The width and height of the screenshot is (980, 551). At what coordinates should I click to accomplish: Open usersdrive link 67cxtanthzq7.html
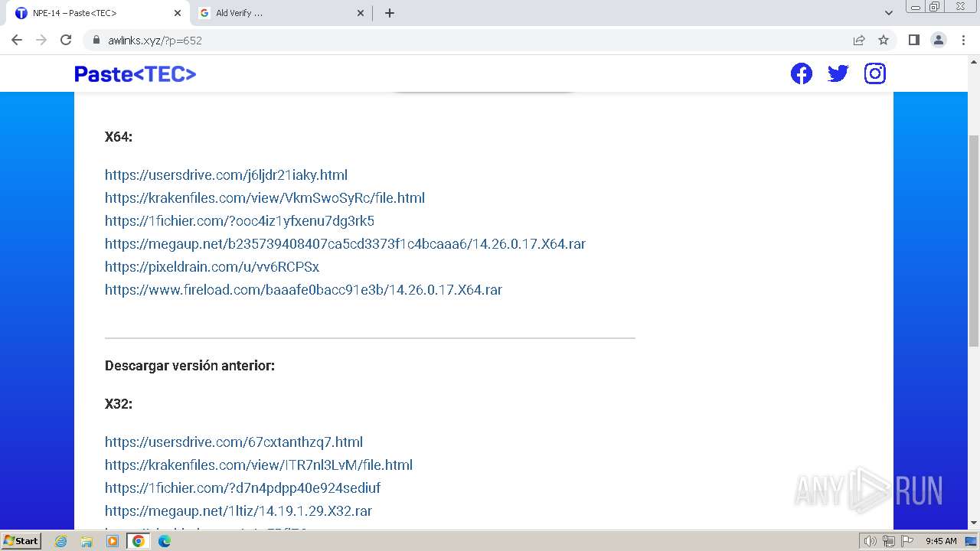(x=234, y=442)
